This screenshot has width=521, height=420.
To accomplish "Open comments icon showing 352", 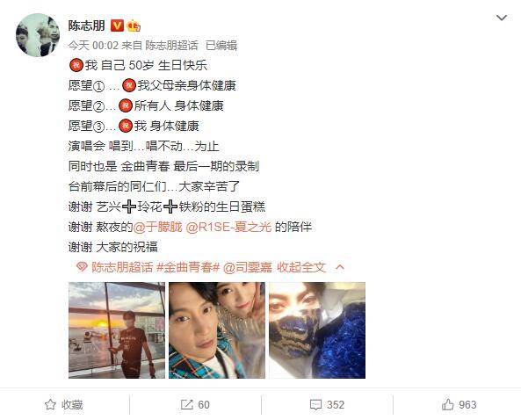I will (315, 404).
